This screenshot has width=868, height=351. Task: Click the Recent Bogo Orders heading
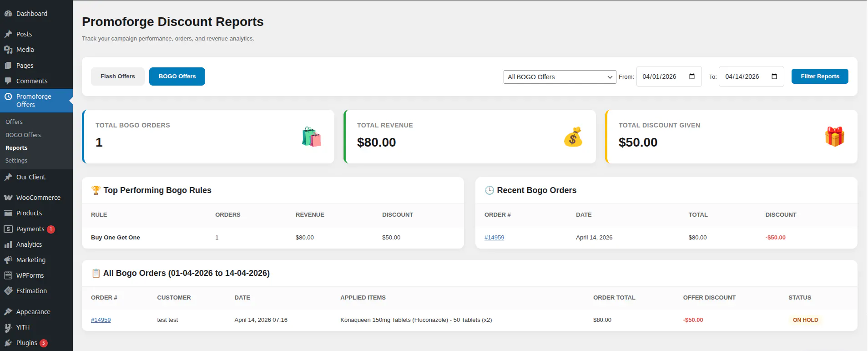pos(536,190)
